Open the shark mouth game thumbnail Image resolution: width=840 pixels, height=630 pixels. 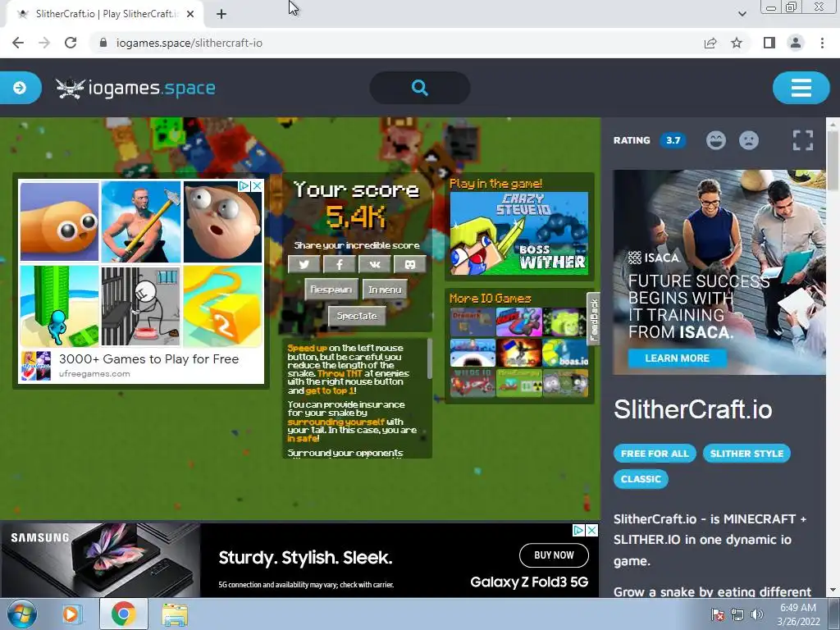click(x=472, y=353)
